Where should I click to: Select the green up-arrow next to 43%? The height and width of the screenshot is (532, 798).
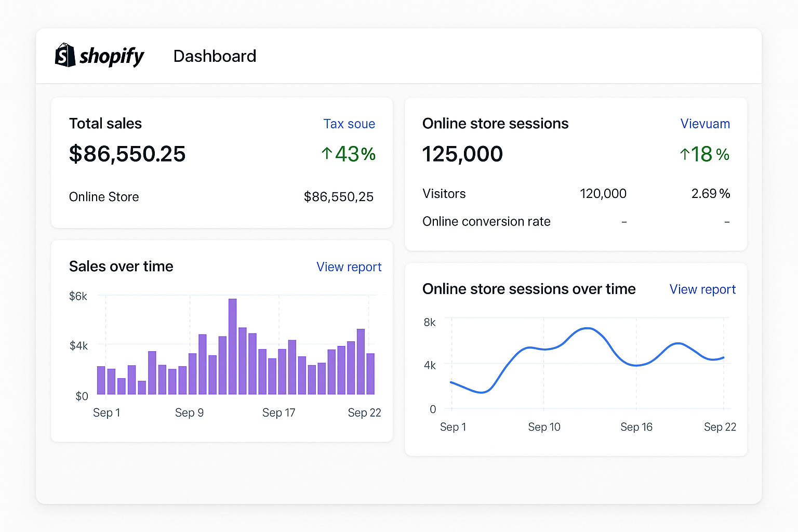coord(327,153)
